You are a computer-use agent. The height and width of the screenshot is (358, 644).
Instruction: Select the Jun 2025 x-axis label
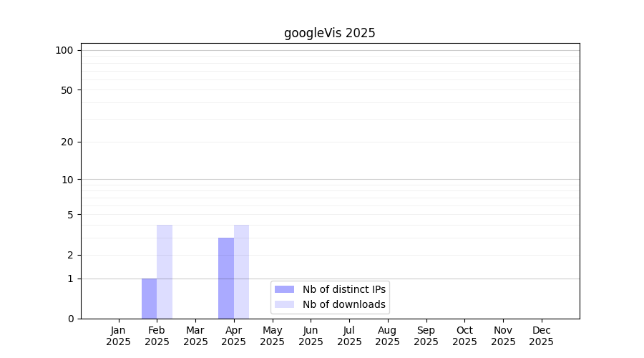311,336
